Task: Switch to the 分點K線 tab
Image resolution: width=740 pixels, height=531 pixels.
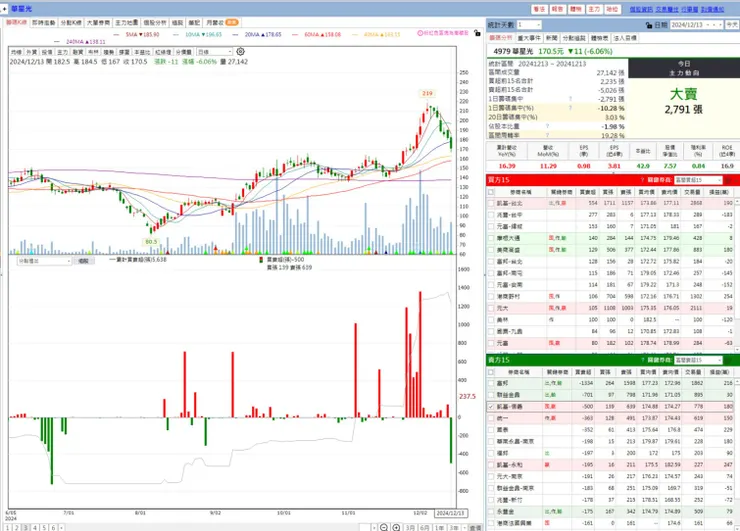Action: point(71,22)
